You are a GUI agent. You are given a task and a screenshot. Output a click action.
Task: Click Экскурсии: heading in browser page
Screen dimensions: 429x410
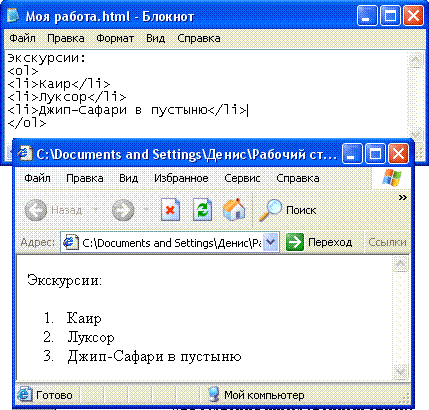click(x=64, y=280)
